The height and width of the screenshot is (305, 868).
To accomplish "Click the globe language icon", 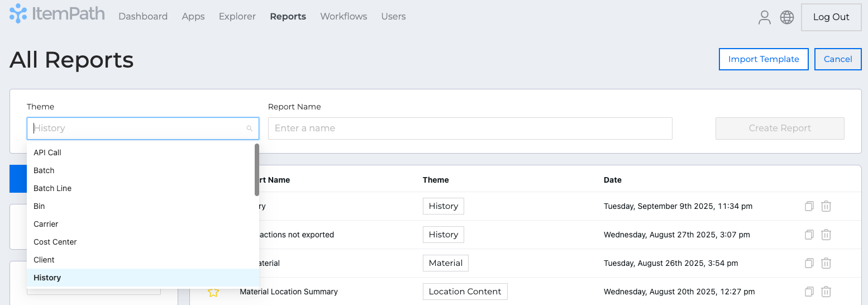I will click(787, 17).
